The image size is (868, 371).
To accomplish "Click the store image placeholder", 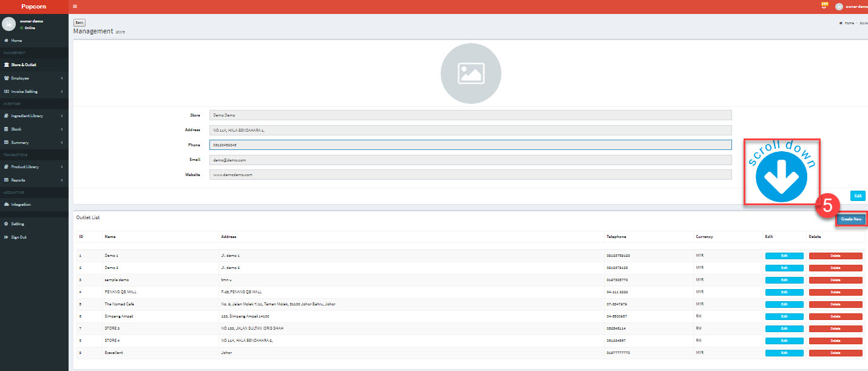I will (x=470, y=73).
